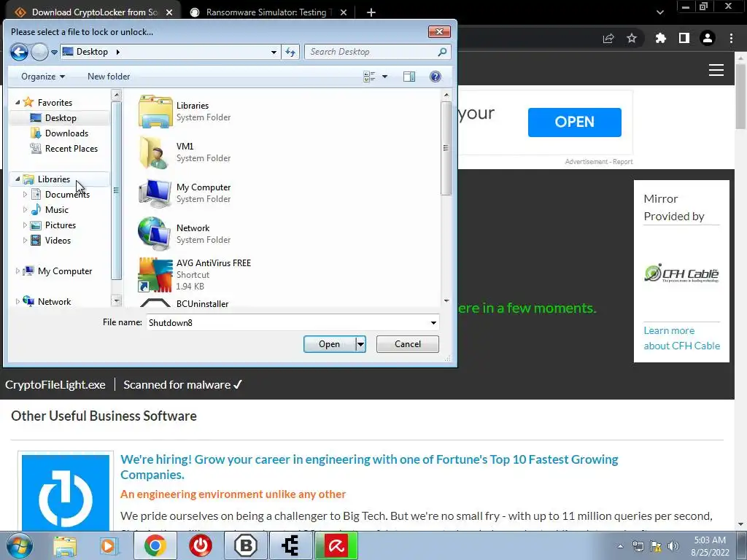Open address bar previous locations dropdown
This screenshot has height=560, width=747.
point(274,52)
